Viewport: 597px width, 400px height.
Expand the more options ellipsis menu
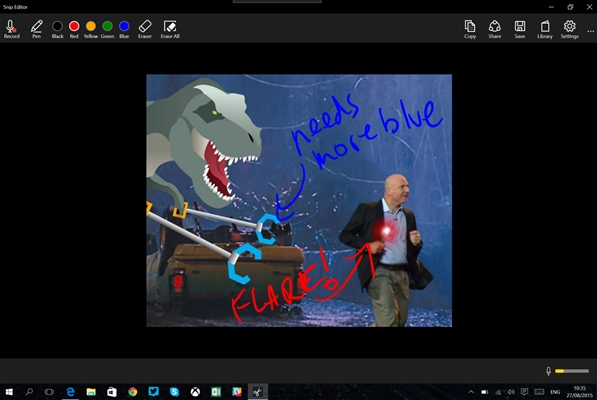pyautogui.click(x=590, y=31)
